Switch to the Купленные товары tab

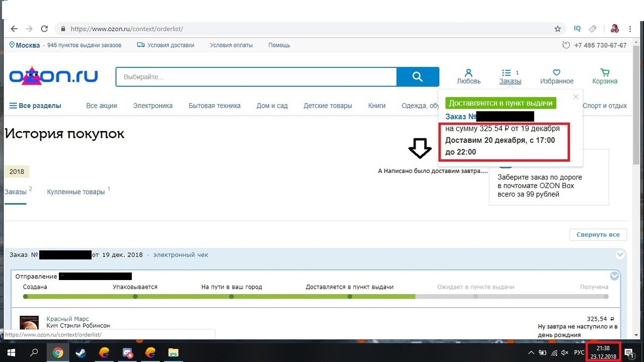pos(76,192)
